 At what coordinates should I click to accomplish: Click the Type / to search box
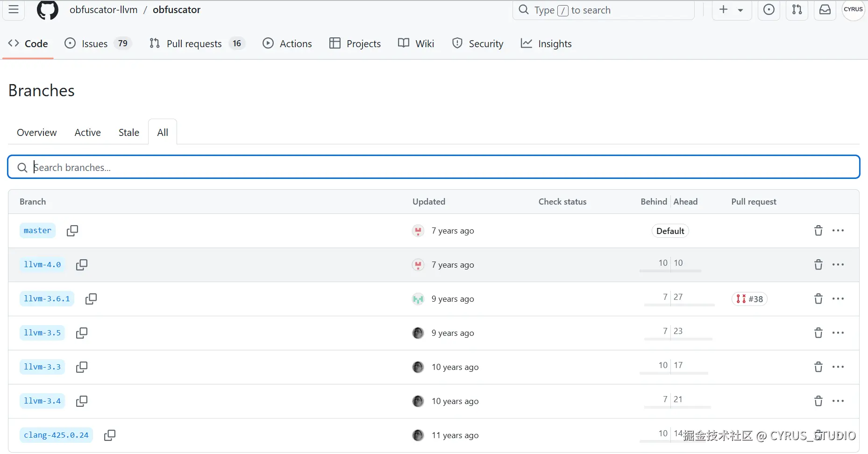(x=604, y=10)
